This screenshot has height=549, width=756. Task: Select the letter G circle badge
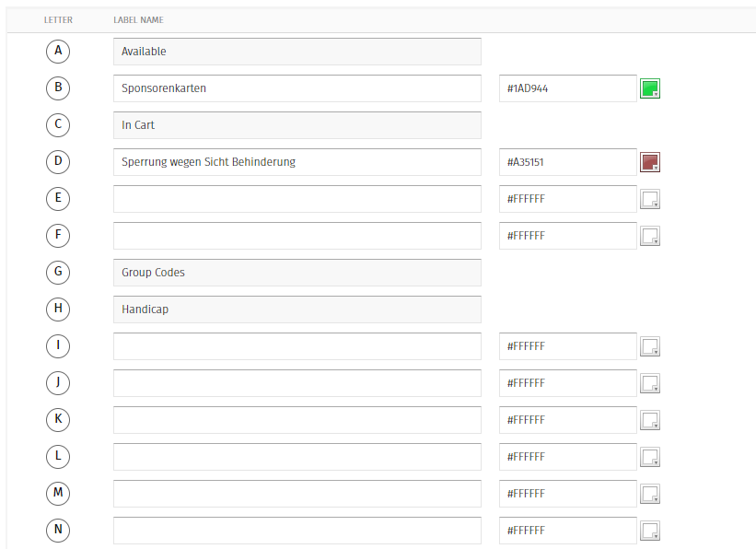click(x=58, y=273)
